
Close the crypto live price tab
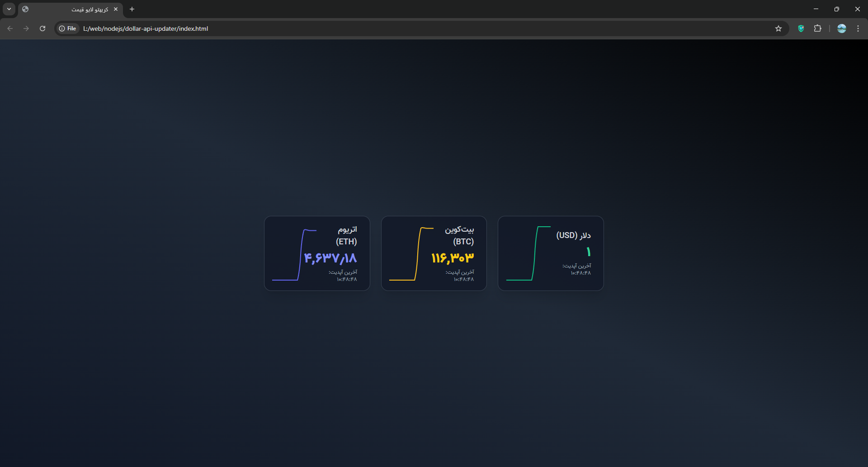point(116,9)
